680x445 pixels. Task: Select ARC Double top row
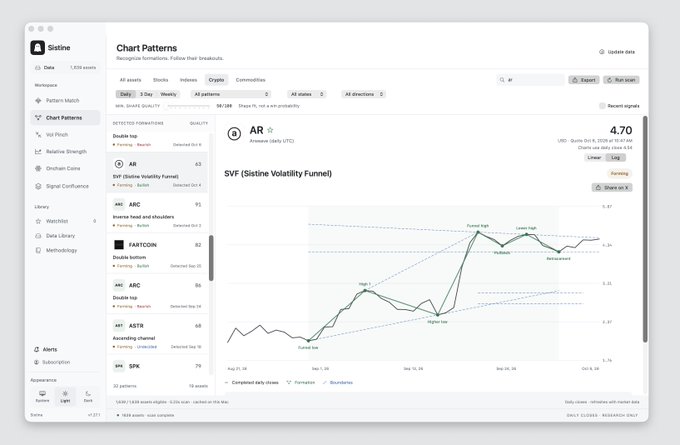157,294
